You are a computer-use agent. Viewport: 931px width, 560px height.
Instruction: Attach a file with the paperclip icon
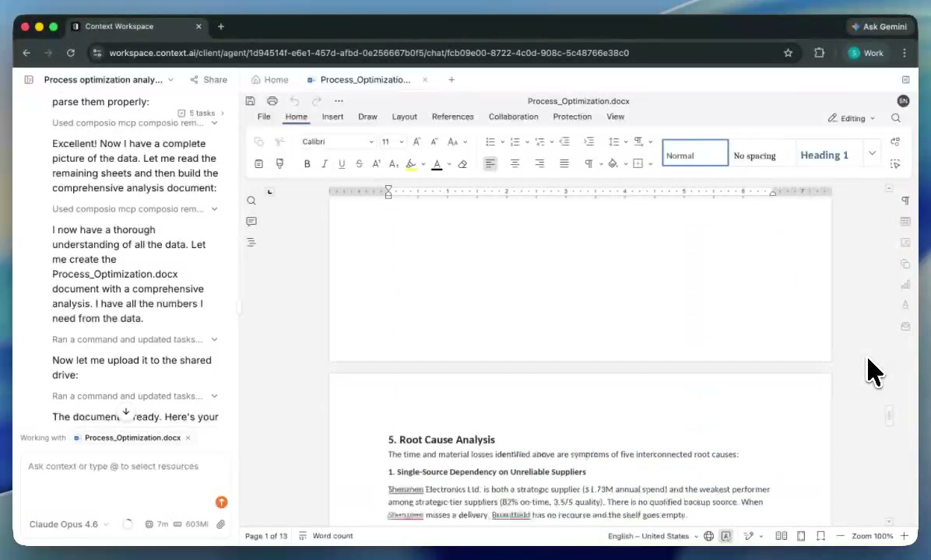[221, 524]
